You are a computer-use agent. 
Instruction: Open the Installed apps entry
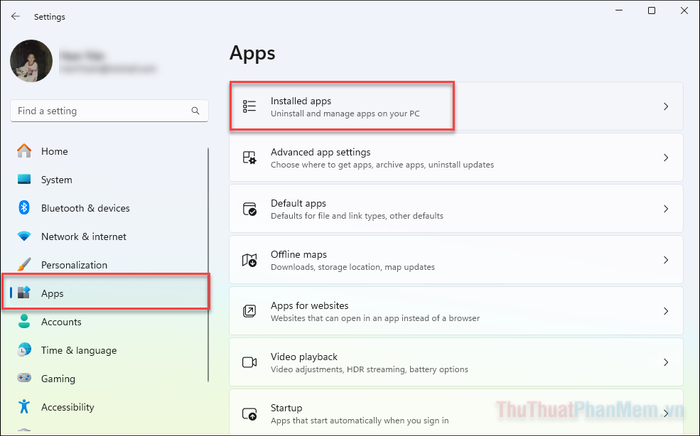pyautogui.click(x=456, y=106)
